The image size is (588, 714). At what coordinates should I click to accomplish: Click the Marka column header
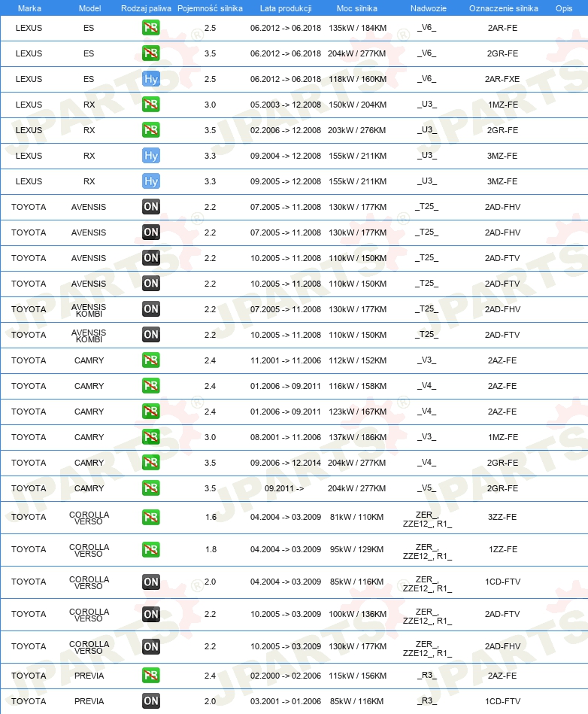[29, 8]
